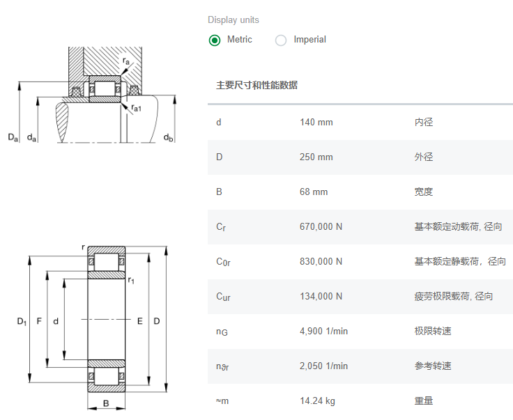Click the Cr parameter symbol

(x=220, y=227)
